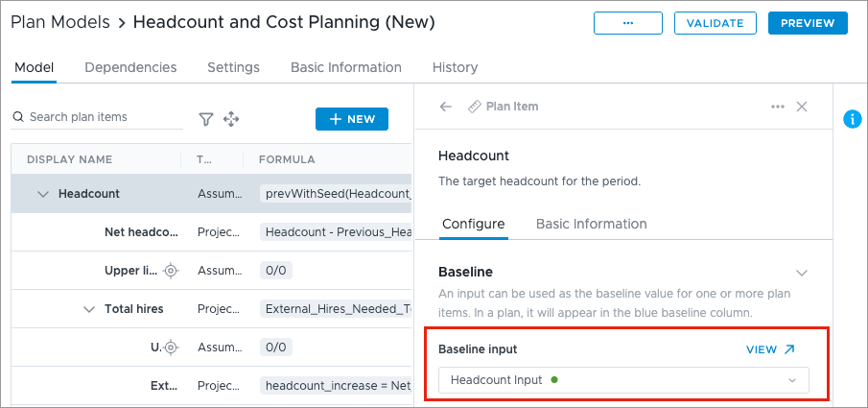Click the target icon on the U. row
The height and width of the screenshot is (408, 868).
point(171,348)
